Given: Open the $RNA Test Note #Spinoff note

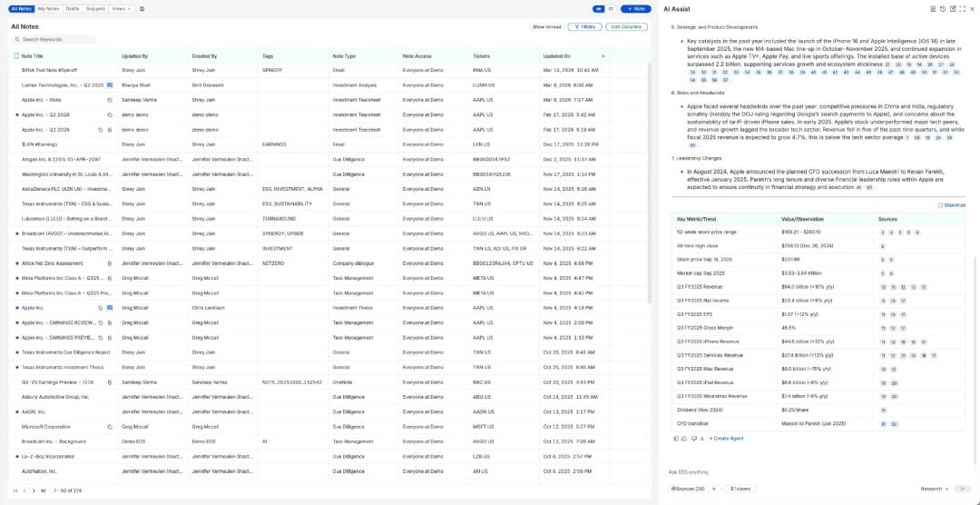Looking at the screenshot, I should point(49,70).
